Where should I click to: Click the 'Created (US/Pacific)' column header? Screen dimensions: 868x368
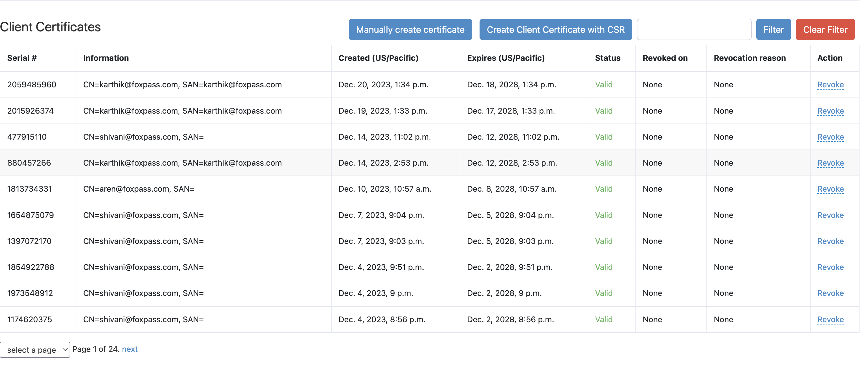click(x=378, y=58)
